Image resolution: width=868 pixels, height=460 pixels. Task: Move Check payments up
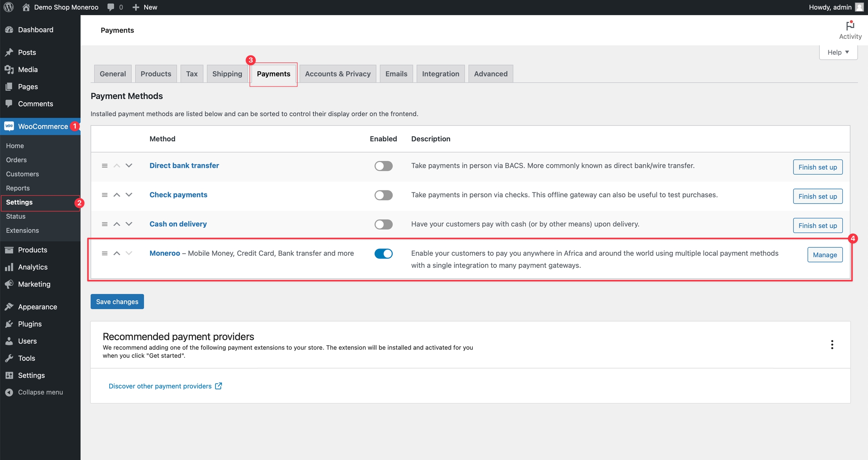click(x=117, y=195)
